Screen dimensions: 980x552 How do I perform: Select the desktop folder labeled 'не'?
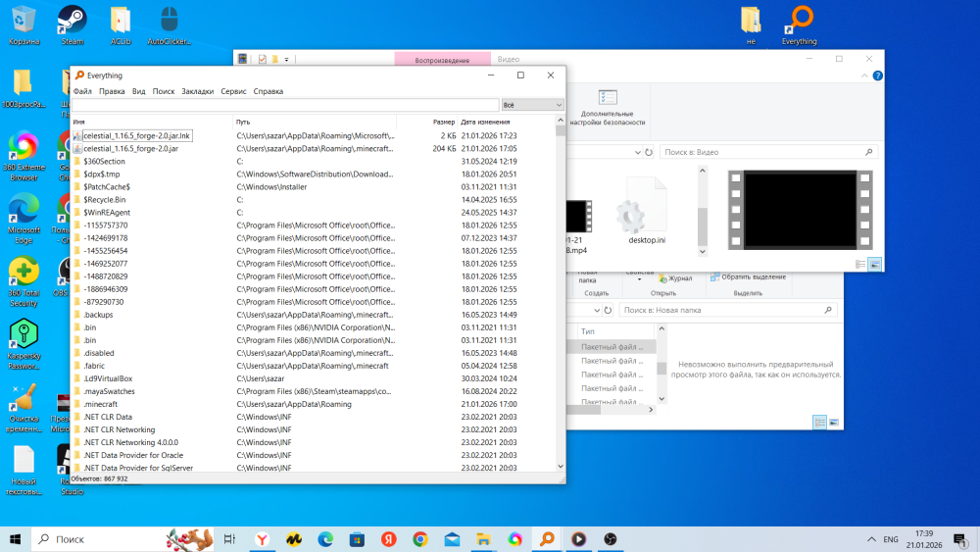click(x=751, y=25)
